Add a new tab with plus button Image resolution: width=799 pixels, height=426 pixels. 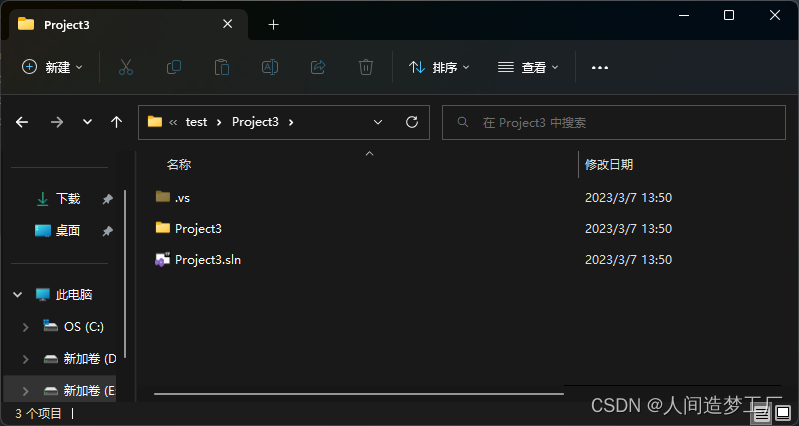pos(274,24)
